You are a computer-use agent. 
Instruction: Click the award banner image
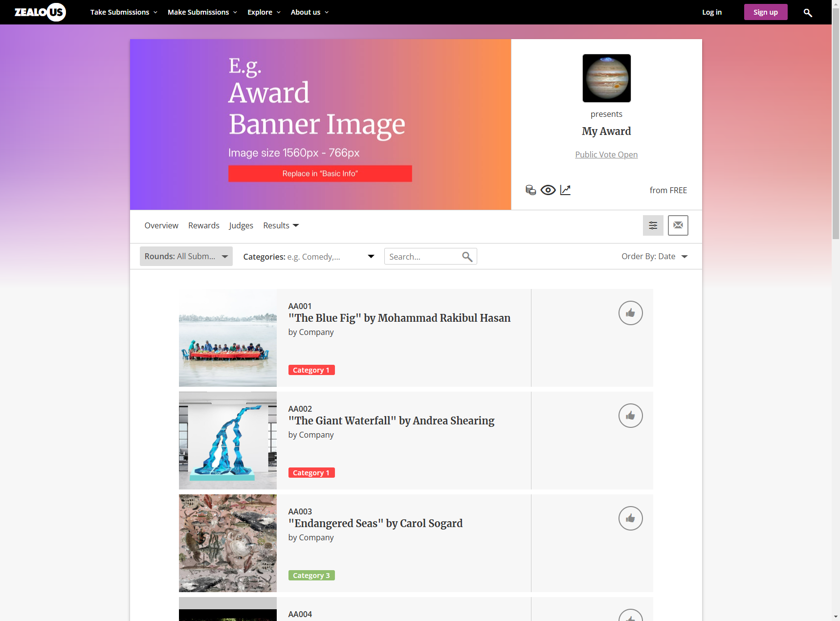(x=321, y=125)
